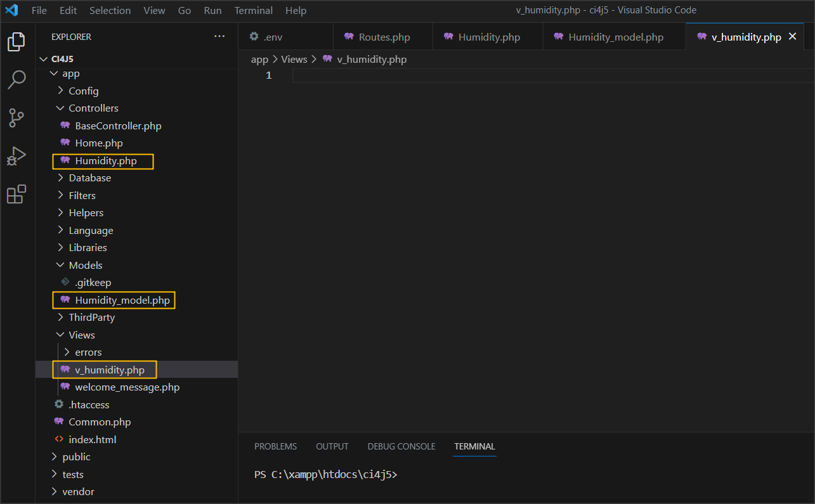The height and width of the screenshot is (504, 815).
Task: Open the Run and Debug icon
Action: pyautogui.click(x=16, y=156)
